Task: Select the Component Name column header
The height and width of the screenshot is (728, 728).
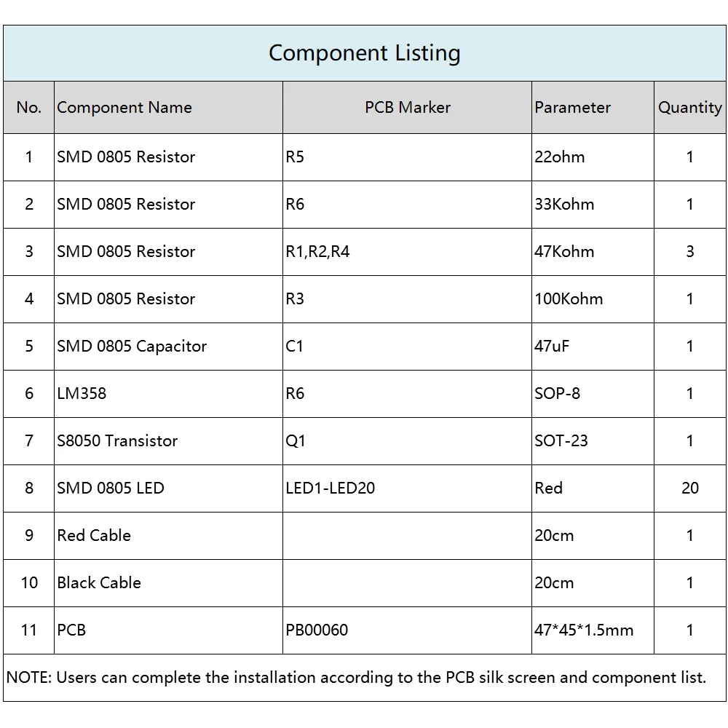Action: tap(124, 108)
